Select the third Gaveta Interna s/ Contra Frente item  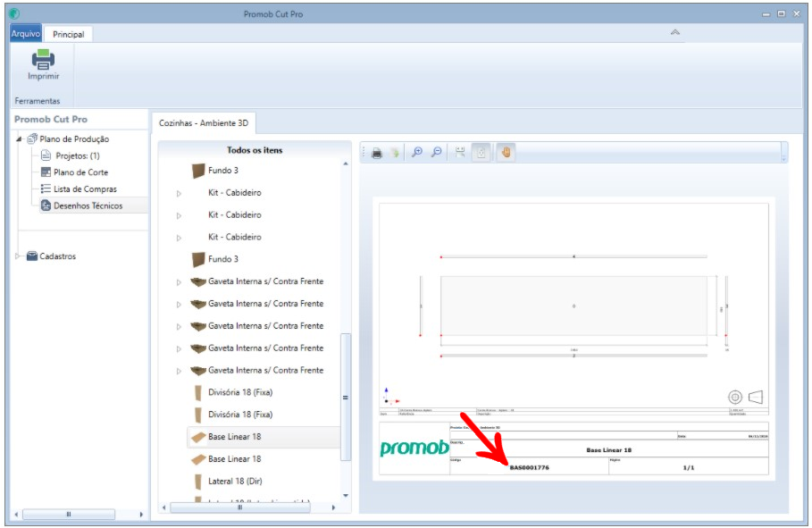[265, 326]
